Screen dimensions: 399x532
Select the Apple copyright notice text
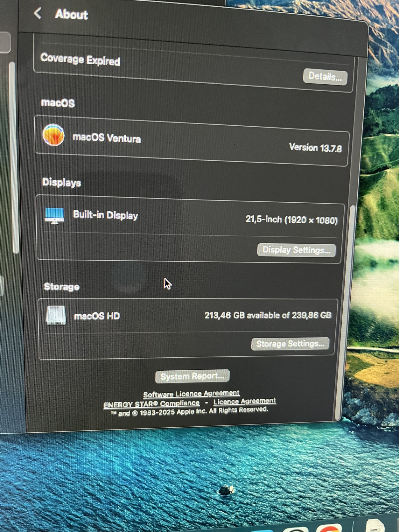pyautogui.click(x=189, y=411)
